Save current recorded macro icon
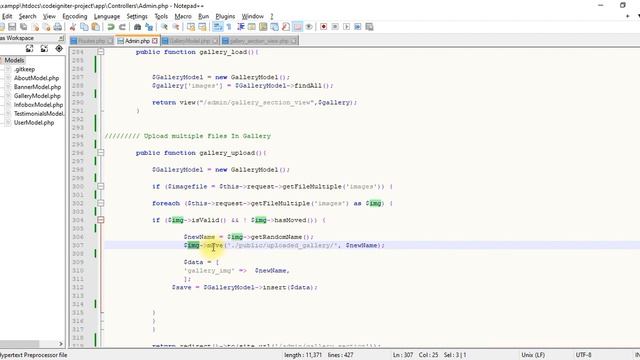This screenshot has height=360, width=640. pos(369,27)
